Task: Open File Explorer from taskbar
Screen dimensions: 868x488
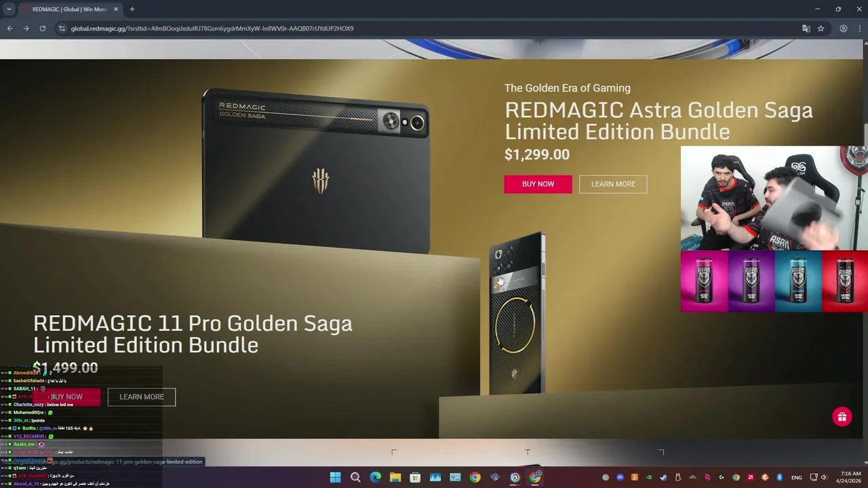Action: pos(395,477)
